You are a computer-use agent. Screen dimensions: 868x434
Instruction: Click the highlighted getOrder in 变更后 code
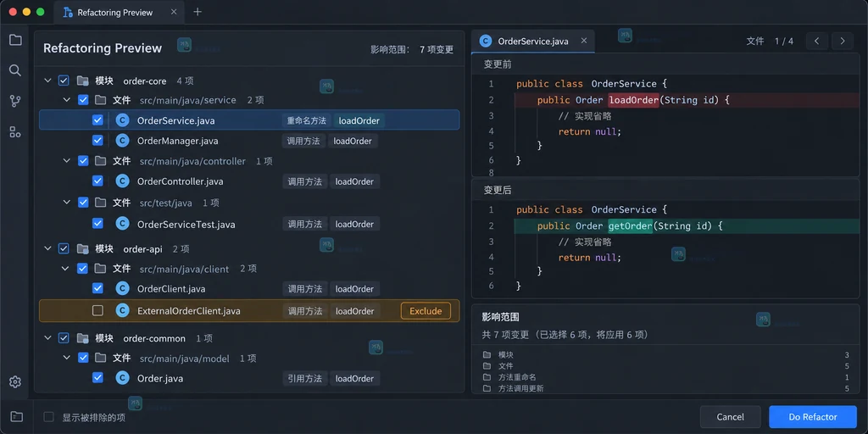coord(631,225)
